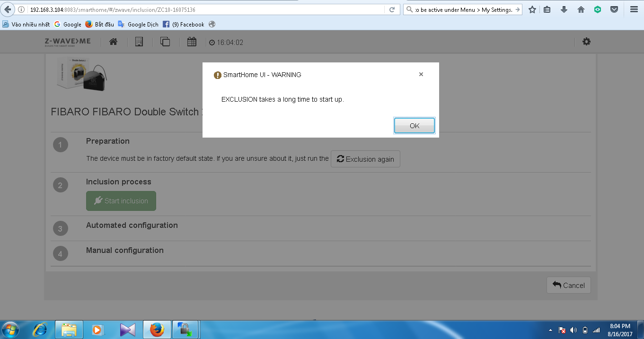Open the Facebook bookmark
This screenshot has width=644, height=339.
coord(183,24)
